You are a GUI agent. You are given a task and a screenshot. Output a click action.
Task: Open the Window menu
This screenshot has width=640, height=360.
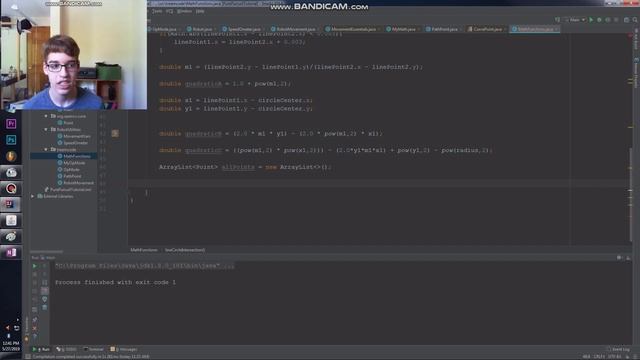pos(184,11)
